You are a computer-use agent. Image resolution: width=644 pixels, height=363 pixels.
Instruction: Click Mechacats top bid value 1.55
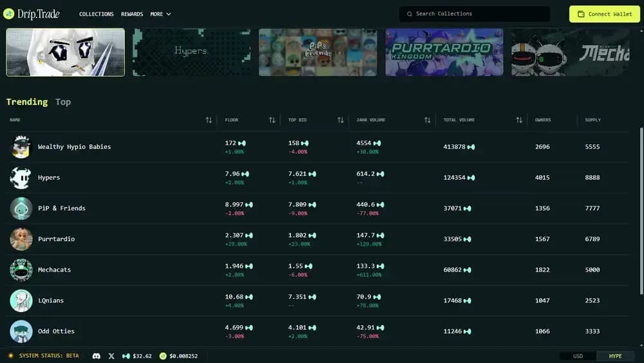pos(296,266)
